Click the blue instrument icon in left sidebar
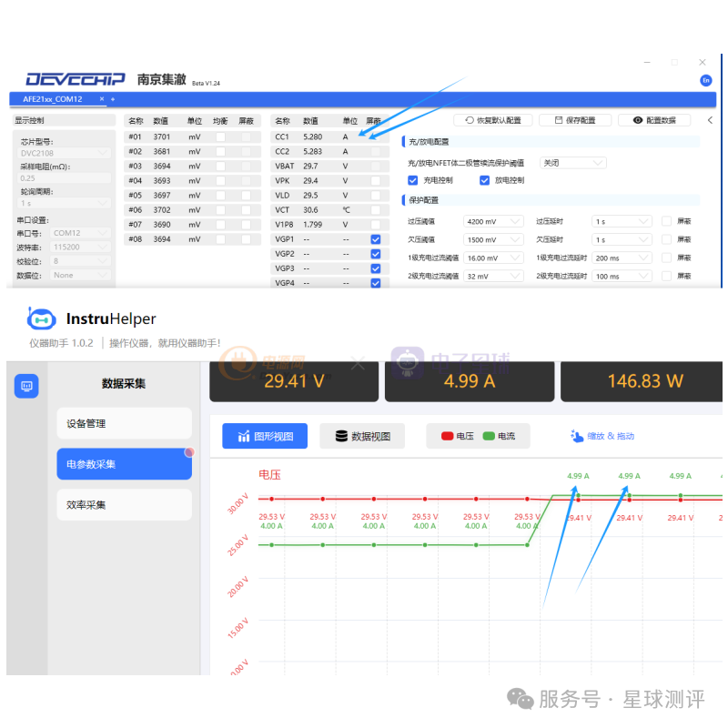728x728 pixels. 25,387
